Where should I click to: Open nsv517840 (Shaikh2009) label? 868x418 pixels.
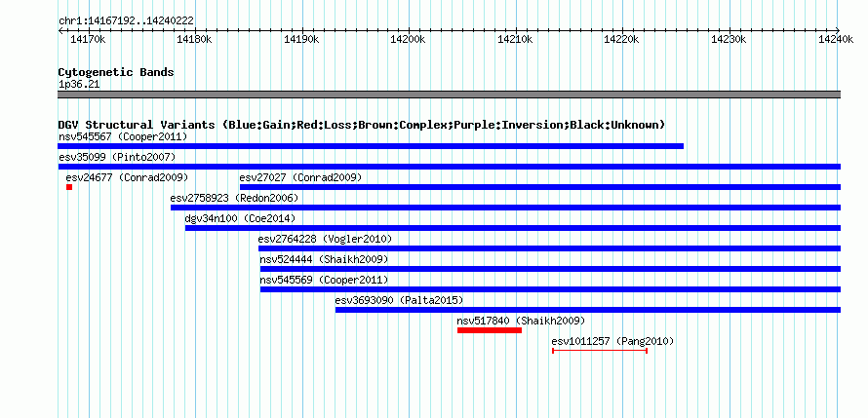click(x=521, y=321)
